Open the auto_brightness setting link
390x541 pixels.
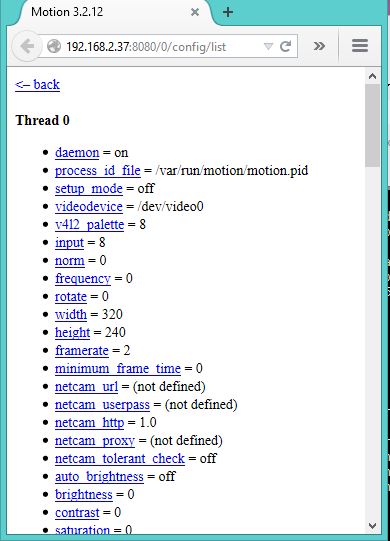tap(99, 476)
